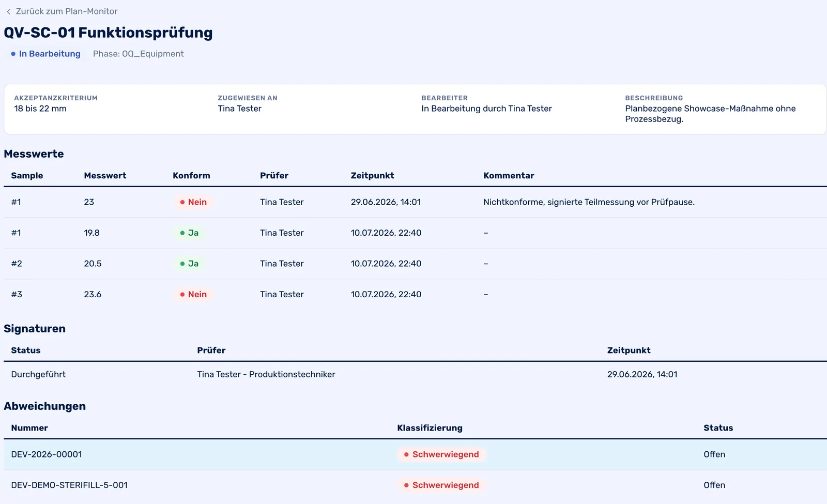Click the back chevron icon at top

point(8,11)
